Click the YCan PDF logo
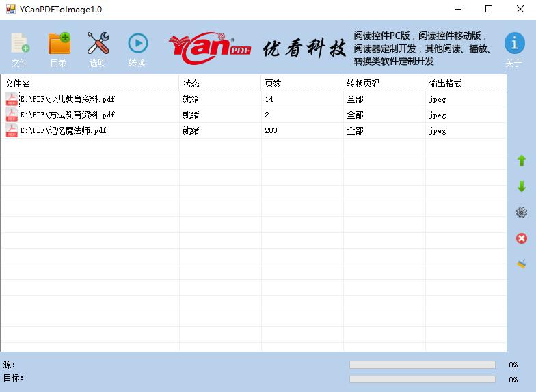 210,47
